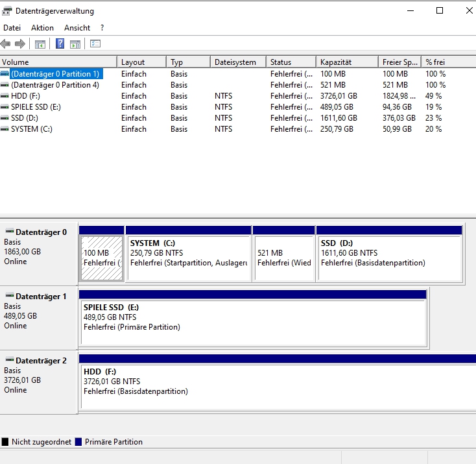This screenshot has height=464, width=476.
Task: Sort by the Layout column header
Action: (142, 62)
